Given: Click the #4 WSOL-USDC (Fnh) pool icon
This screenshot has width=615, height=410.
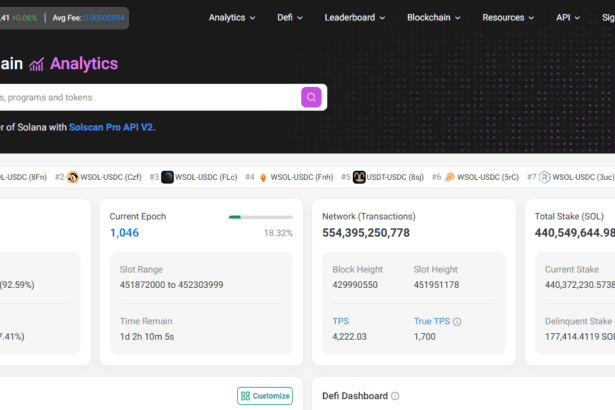Looking at the screenshot, I should [263, 177].
